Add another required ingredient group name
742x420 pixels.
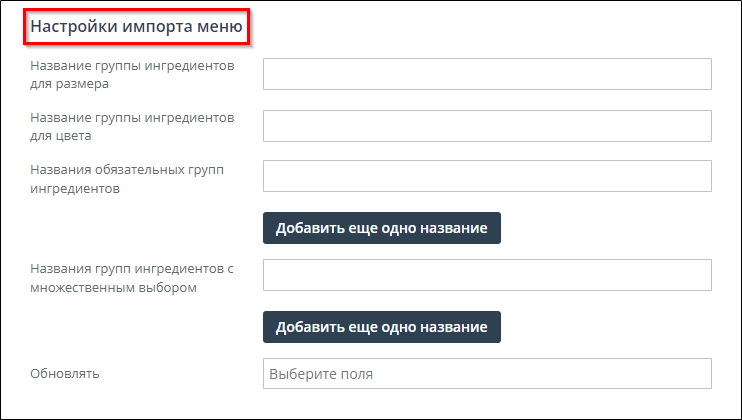pyautogui.click(x=381, y=228)
